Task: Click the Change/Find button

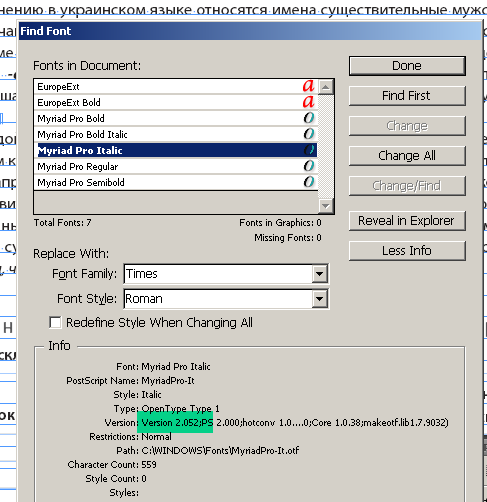Action: pyautogui.click(x=407, y=186)
